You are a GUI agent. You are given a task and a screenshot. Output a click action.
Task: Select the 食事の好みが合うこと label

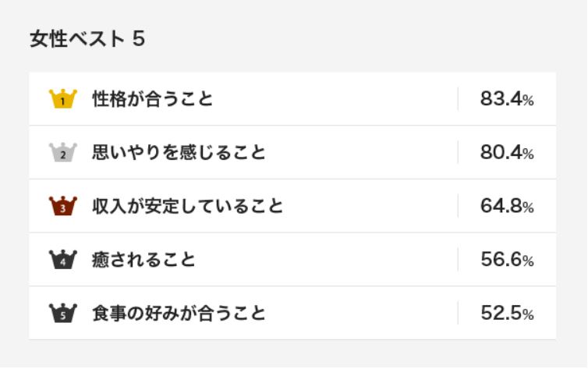tap(179, 314)
